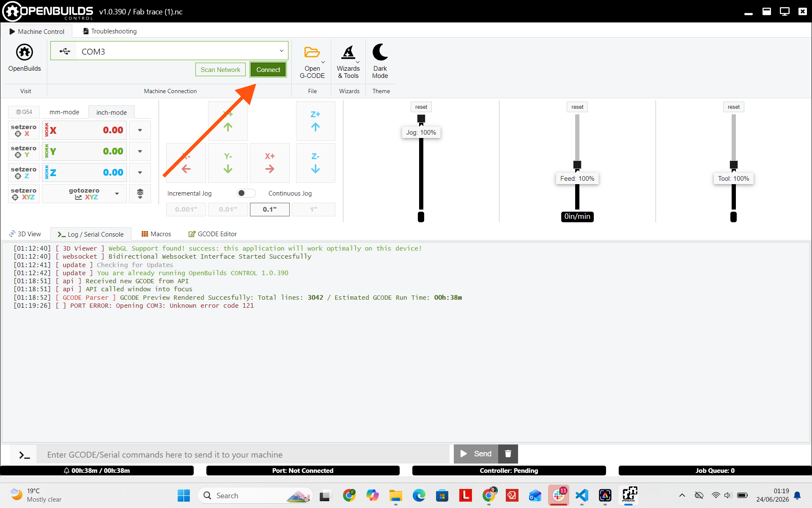Clear console with trash icon
812x508 pixels.
(508, 454)
